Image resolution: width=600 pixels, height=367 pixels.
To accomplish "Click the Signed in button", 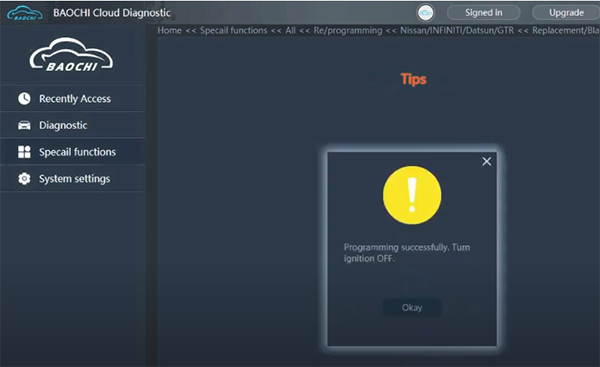I will tap(484, 13).
